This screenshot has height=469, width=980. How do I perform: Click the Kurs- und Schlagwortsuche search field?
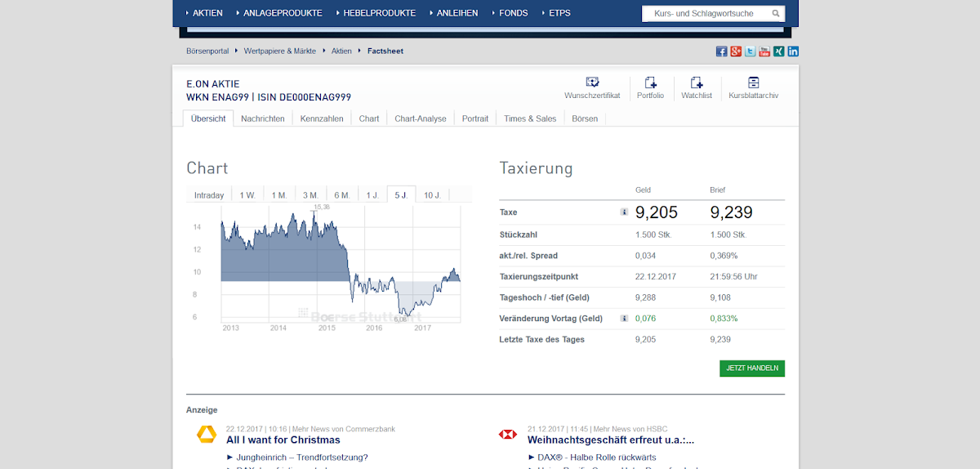704,14
